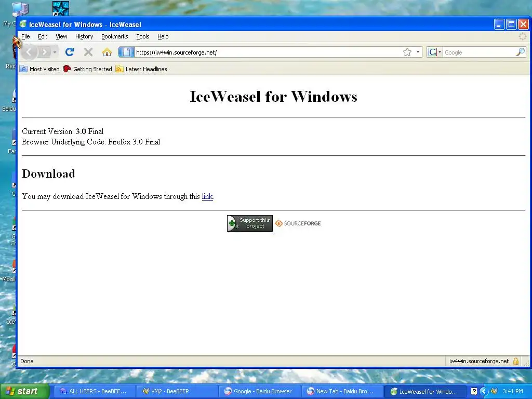
Task: Open the Google search engine selector dropdown
Action: (x=434, y=52)
